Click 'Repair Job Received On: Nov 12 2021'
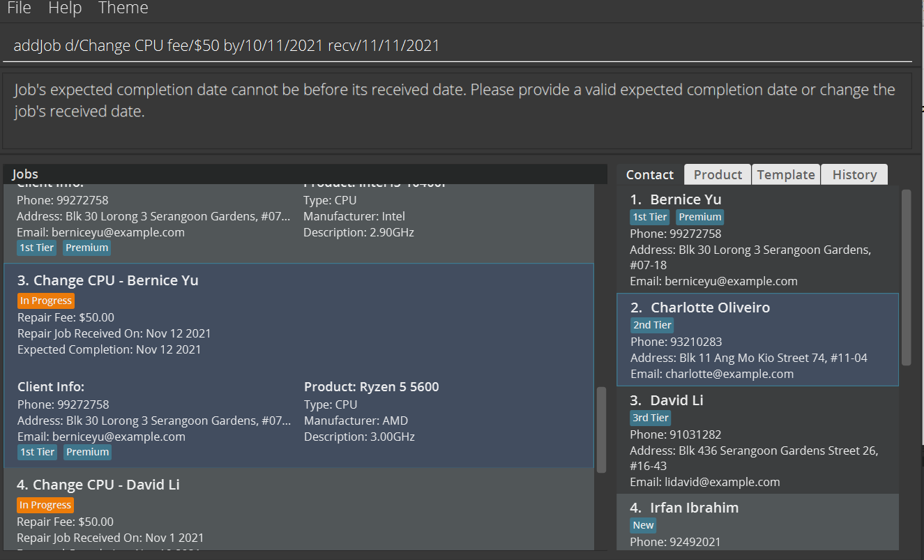Viewport: 924px width, 560px height. click(114, 333)
